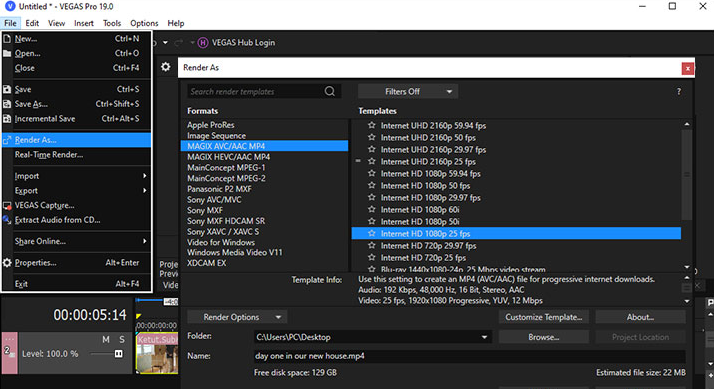
Task: Star the Internet HD 1080p 29.97 fps template
Action: tap(372, 197)
